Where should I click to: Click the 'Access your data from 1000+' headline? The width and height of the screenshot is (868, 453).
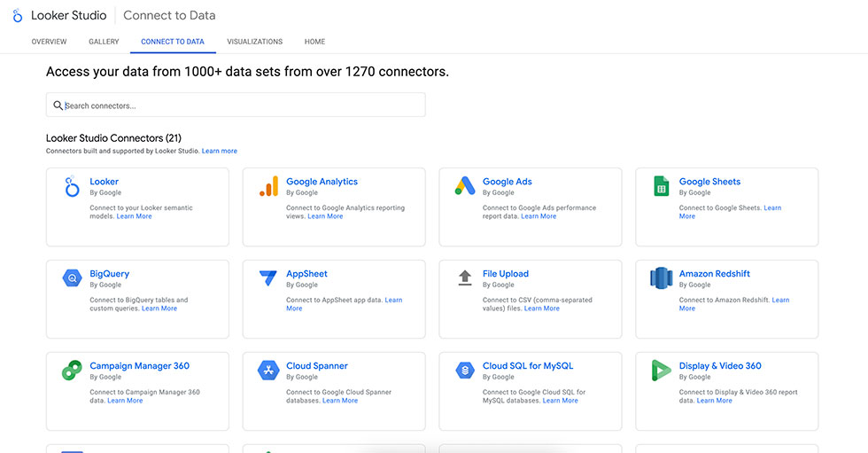coord(247,72)
